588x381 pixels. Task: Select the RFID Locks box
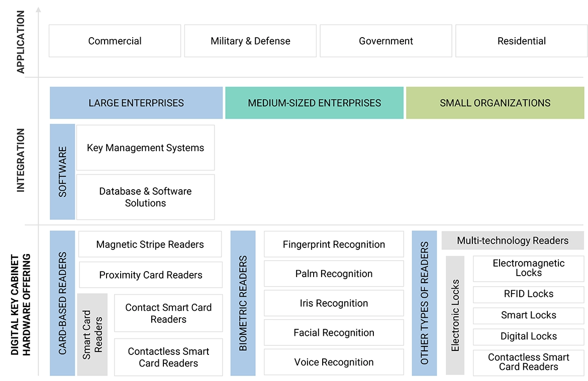coord(529,294)
